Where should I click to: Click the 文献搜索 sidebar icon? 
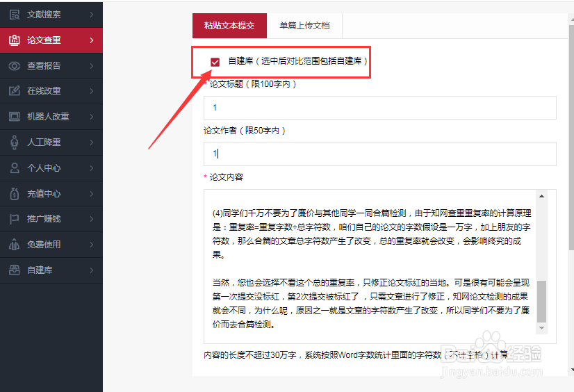coord(15,15)
